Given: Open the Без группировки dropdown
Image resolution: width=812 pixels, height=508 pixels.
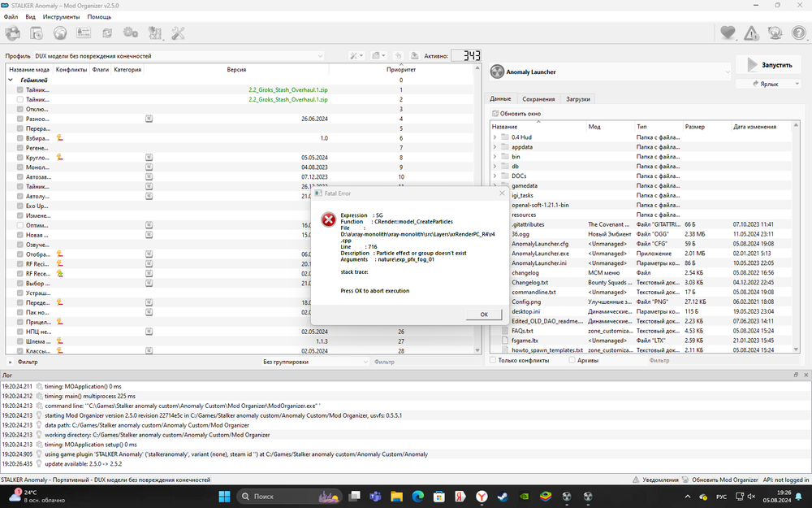Looking at the screenshot, I should point(317,360).
